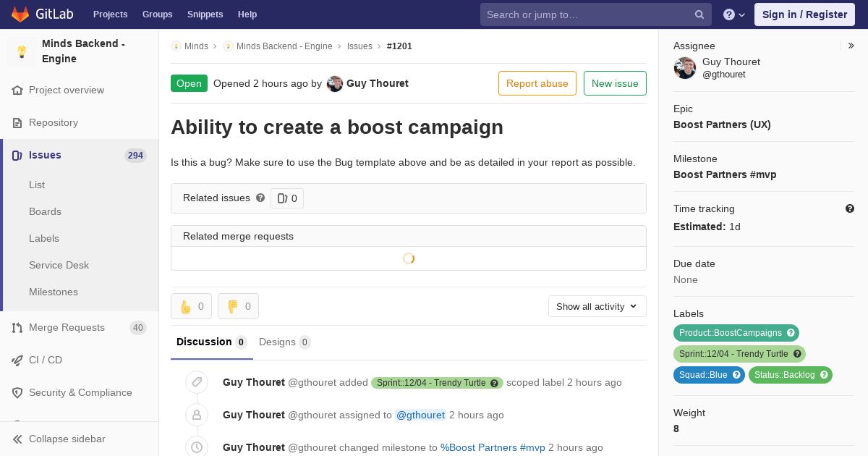868x456 pixels.
Task: Click Guy Thouret's avatar beside Opened text
Action: click(x=335, y=84)
